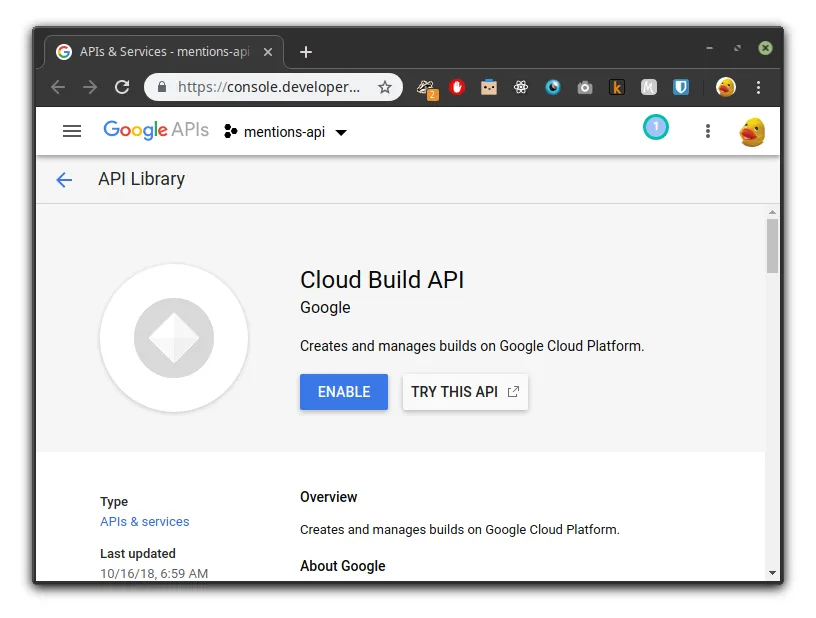Open the Chrome three-dot browser menu
The image size is (816, 618).
[x=759, y=87]
